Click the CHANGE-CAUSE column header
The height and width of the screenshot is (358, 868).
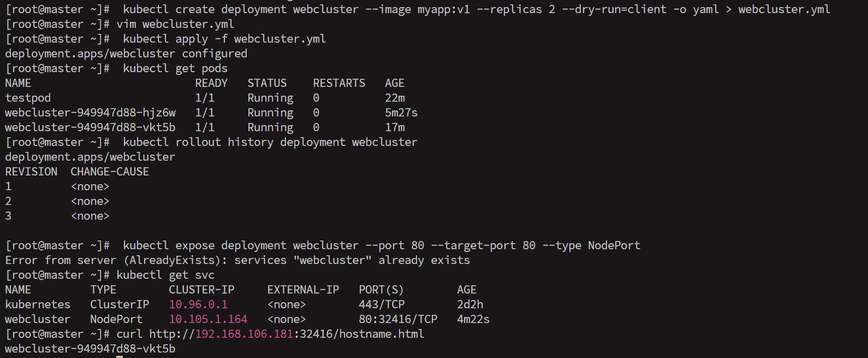[110, 172]
